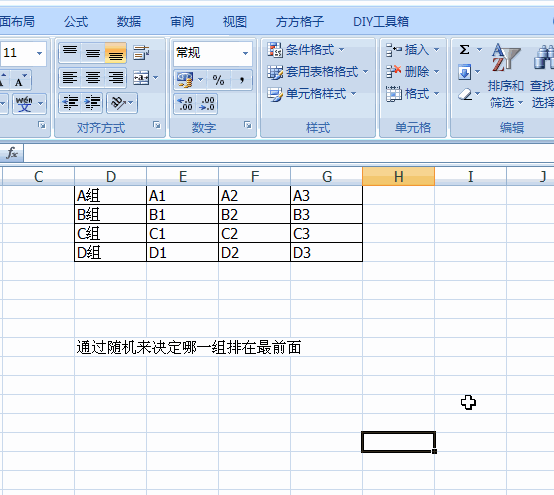Click increase decimal places icon
This screenshot has height=495, width=554.
pos(185,104)
